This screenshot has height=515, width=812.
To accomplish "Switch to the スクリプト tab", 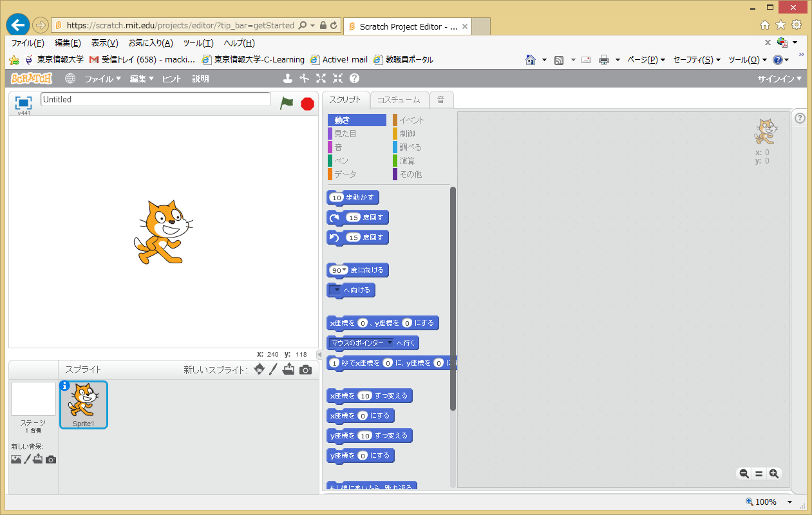I will pyautogui.click(x=345, y=100).
